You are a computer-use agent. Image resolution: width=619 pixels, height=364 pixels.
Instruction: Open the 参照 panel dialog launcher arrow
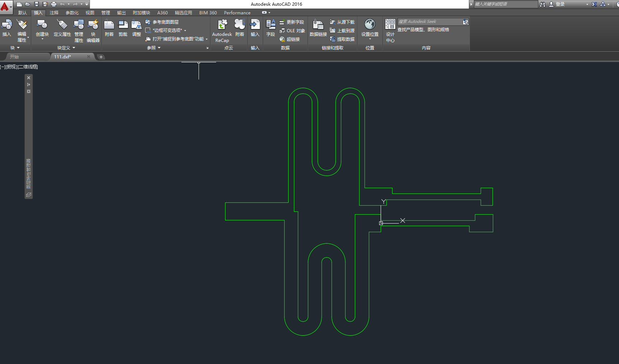pyautogui.click(x=207, y=48)
